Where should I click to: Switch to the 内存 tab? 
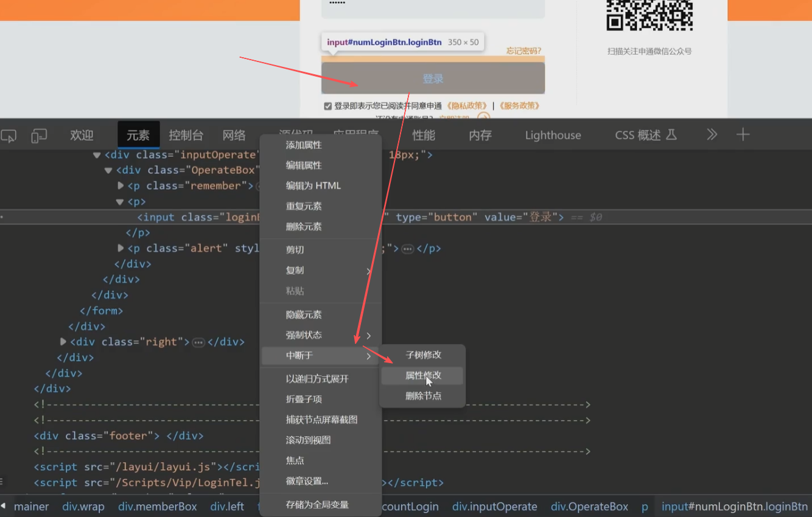[480, 135]
